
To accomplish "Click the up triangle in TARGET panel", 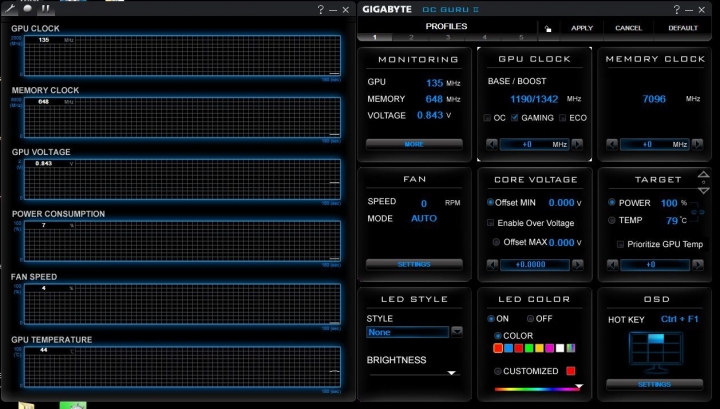I will (x=703, y=174).
